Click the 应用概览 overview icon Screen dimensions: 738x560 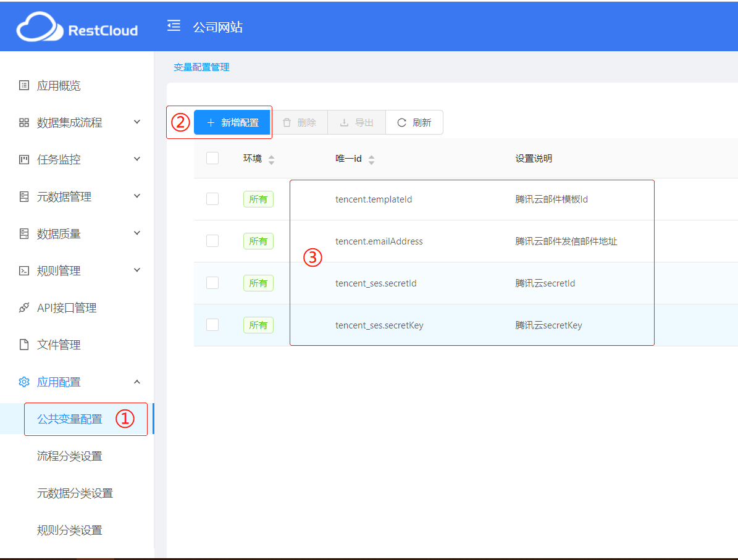pos(24,86)
